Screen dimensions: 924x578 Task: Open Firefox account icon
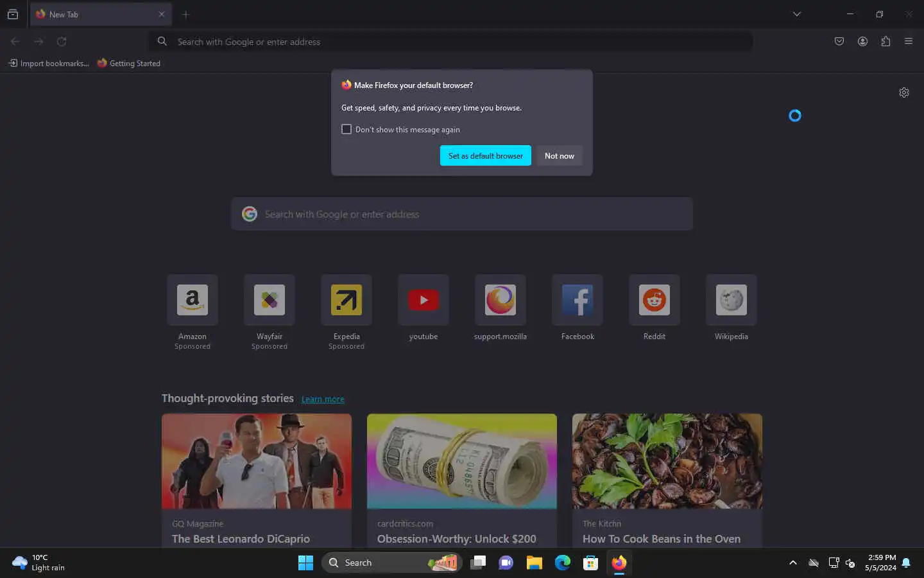(x=862, y=41)
